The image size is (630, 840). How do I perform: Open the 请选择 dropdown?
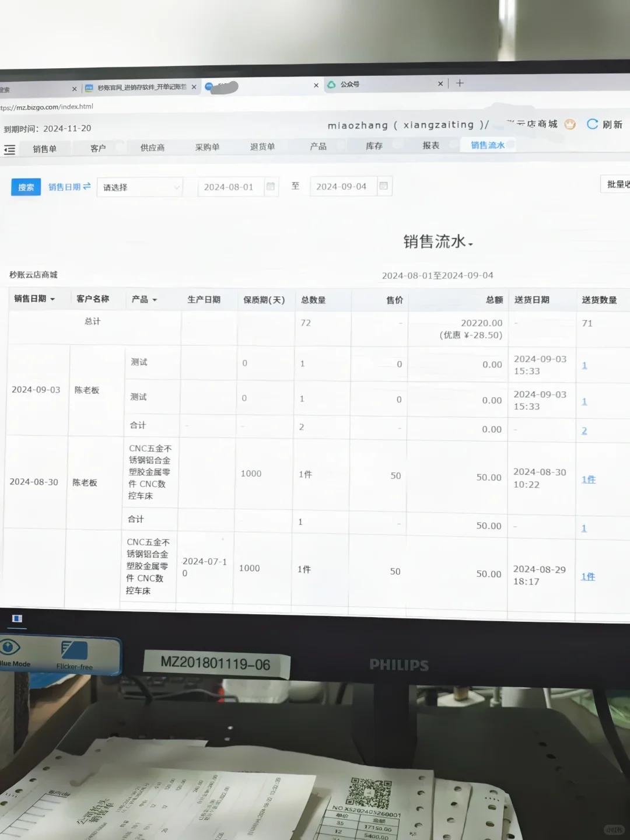pos(140,187)
